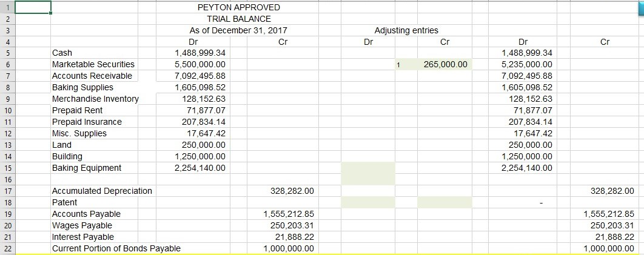The image size is (644, 255).
Task: Click the 128,152.63 trial balance debit
Action: 204,99
